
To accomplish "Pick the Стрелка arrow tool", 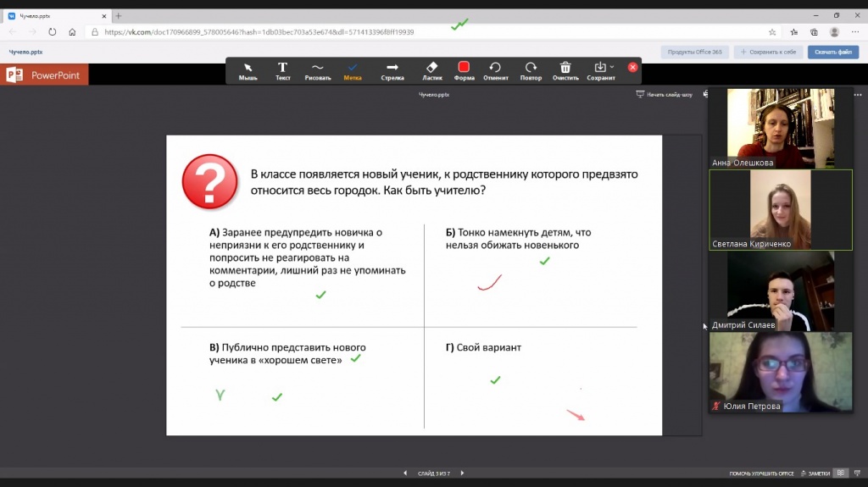I will 392,70.
